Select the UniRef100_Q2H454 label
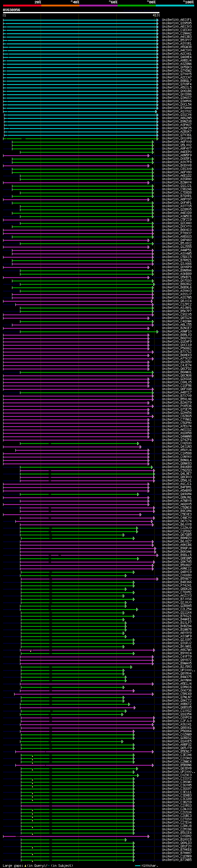Viewport: 197px width, 868px height. pyautogui.click(x=176, y=413)
